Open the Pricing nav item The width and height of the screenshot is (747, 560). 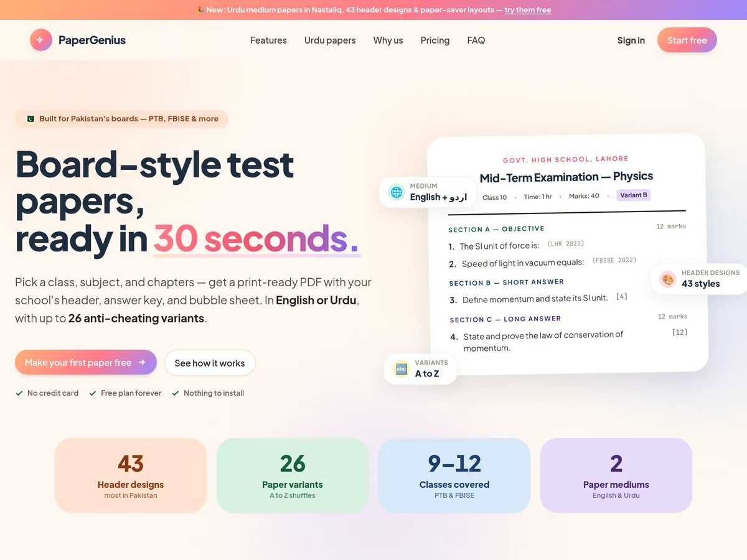[435, 40]
